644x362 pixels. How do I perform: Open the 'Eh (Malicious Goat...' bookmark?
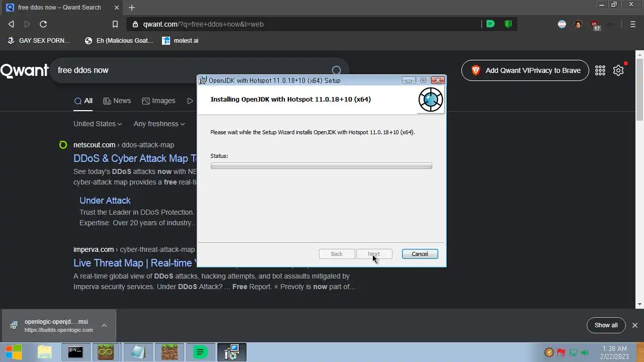pyautogui.click(x=119, y=41)
